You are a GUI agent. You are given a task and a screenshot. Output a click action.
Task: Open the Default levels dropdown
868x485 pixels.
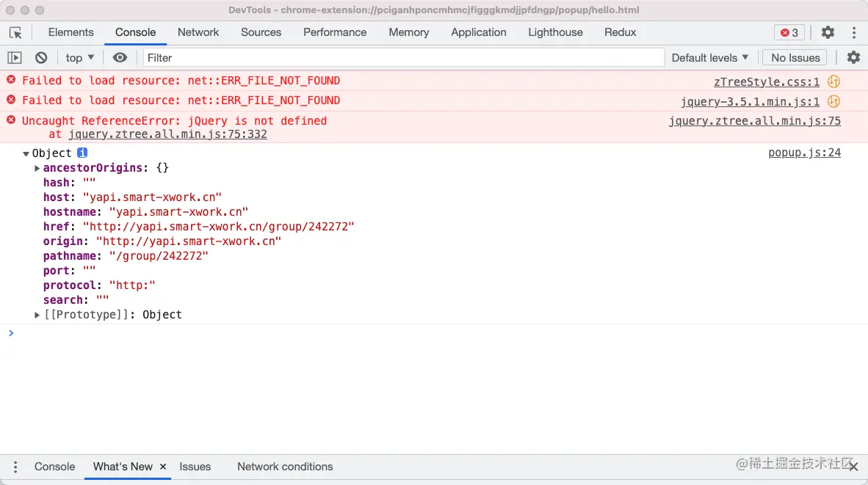click(x=710, y=57)
